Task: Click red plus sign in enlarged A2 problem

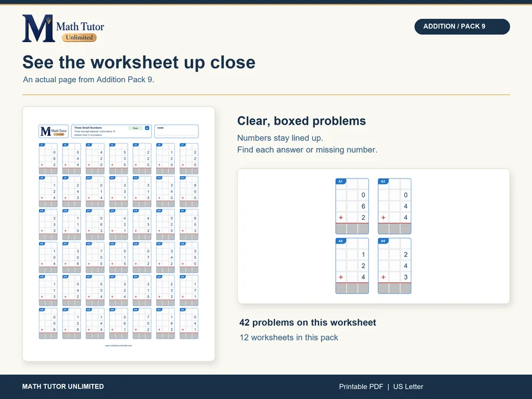Action: coord(384,218)
